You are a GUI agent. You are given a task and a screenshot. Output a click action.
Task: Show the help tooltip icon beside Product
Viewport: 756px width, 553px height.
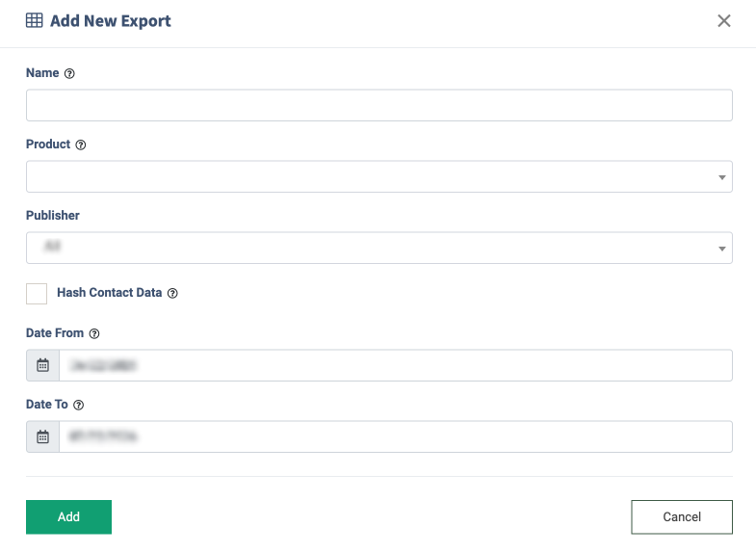coord(81,145)
